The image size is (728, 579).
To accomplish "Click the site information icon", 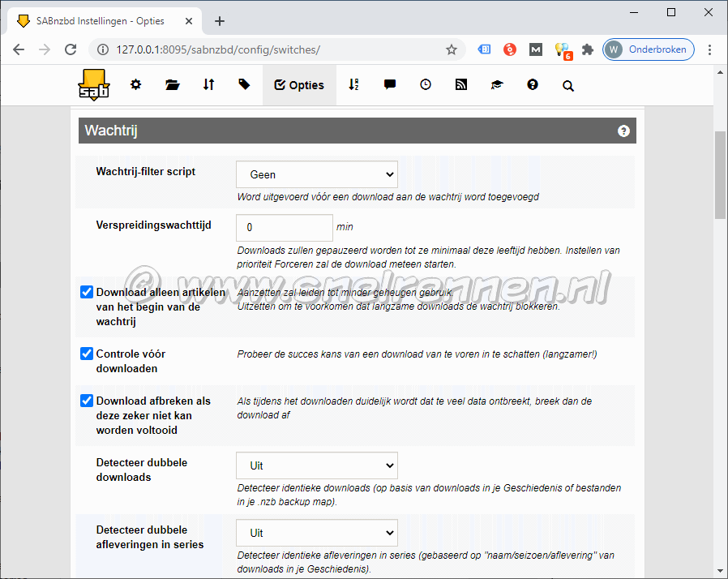I will pyautogui.click(x=103, y=49).
